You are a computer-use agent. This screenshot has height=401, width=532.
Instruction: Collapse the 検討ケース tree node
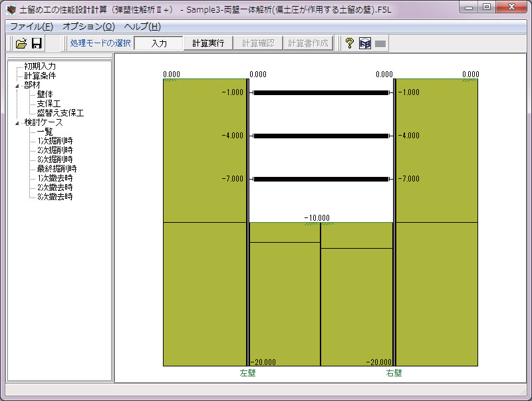17,123
